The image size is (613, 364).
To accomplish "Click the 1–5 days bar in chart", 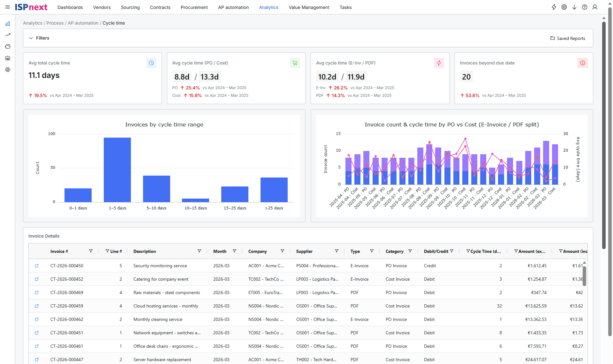I will pos(117,170).
